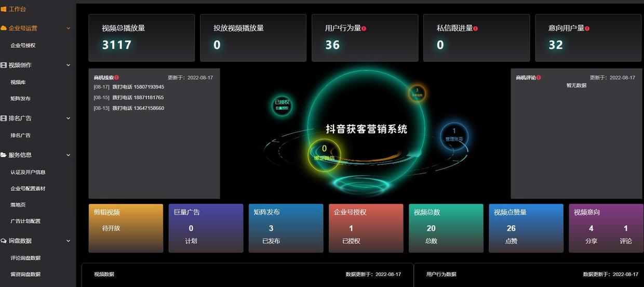Image resolution: width=644 pixels, height=287 pixels.
Task: Click the orange bubble showing 3
Action: pyautogui.click(x=417, y=93)
